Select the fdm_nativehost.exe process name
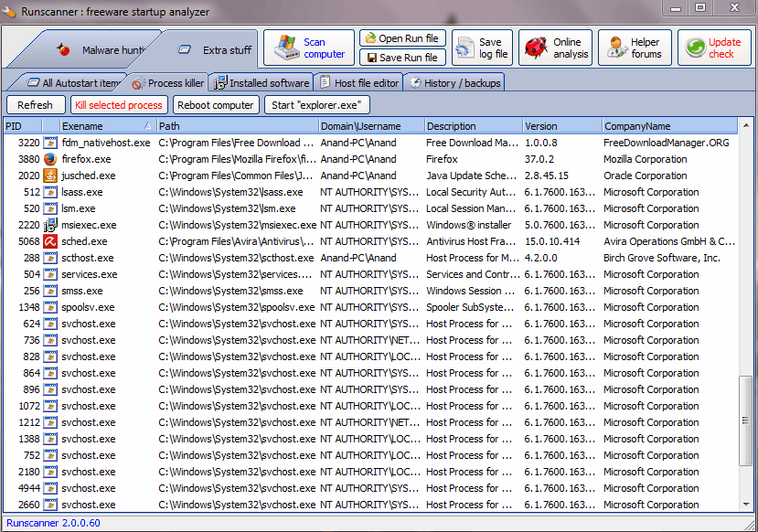Screen dimensions: 758x532 click(x=106, y=143)
